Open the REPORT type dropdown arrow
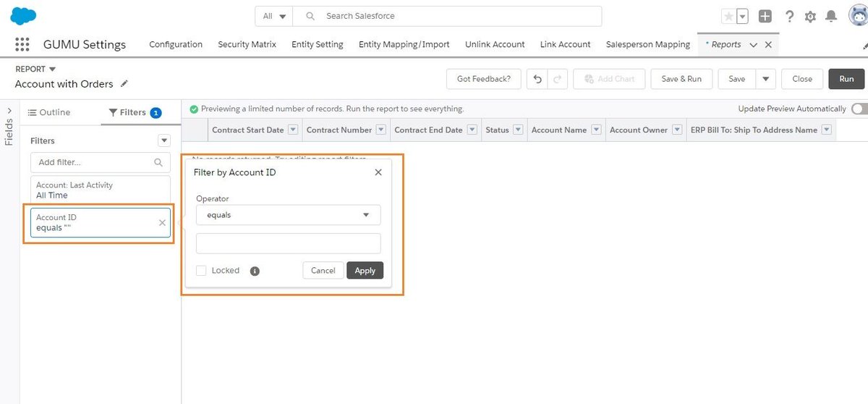The height and width of the screenshot is (404, 868). click(52, 70)
